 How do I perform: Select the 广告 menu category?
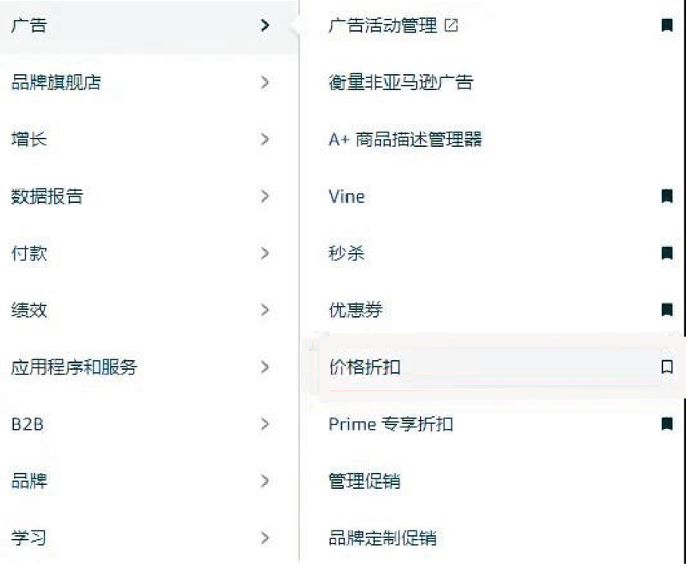[149, 25]
